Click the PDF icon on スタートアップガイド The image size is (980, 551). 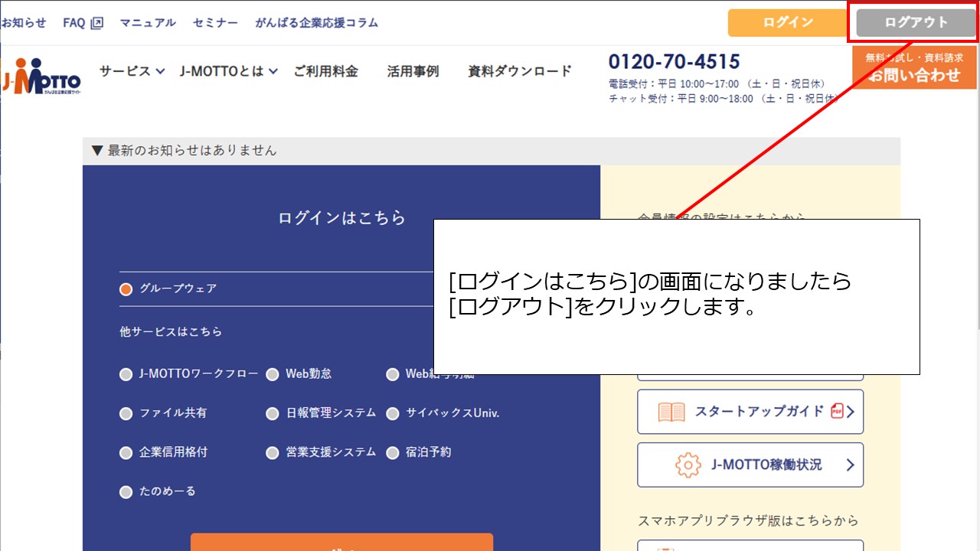(x=837, y=411)
